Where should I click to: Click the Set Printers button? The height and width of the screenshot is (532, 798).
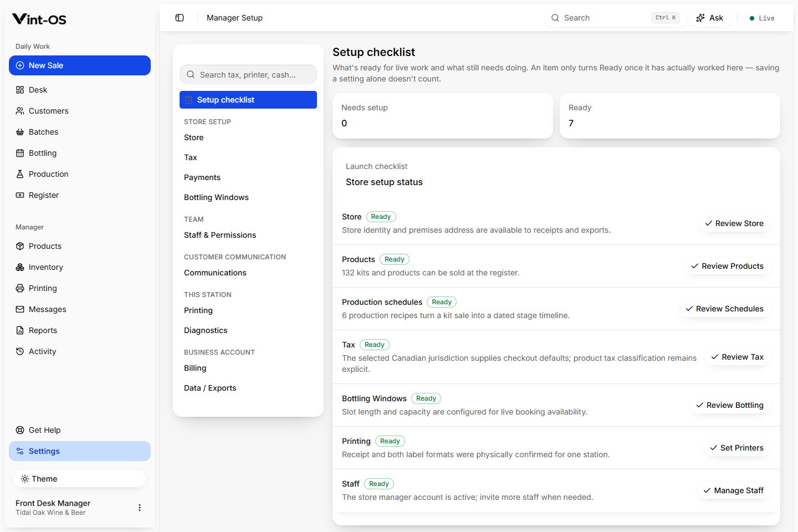point(737,448)
